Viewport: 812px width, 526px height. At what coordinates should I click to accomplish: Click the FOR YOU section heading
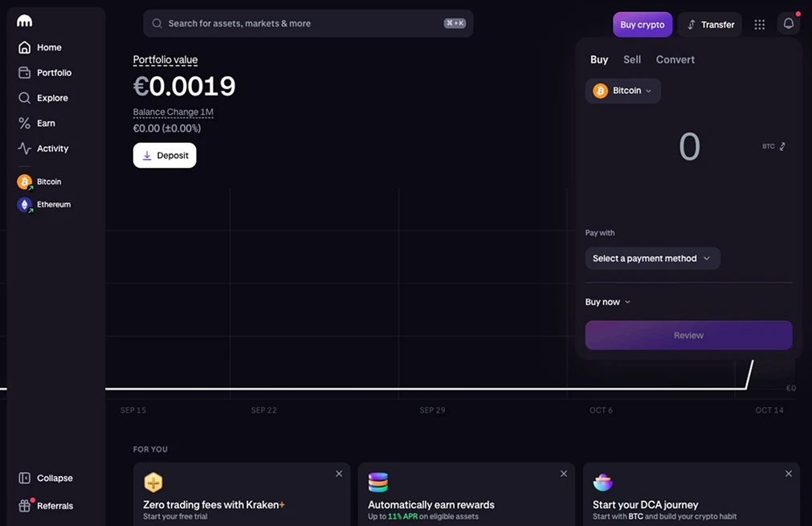pos(150,450)
